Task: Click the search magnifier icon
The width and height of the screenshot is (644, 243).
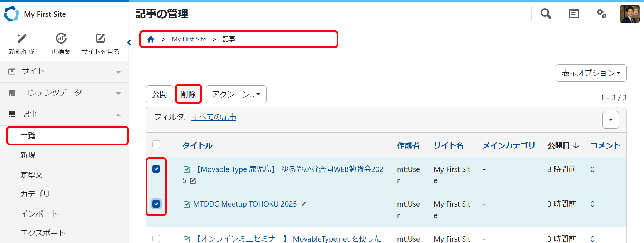Action: click(546, 14)
